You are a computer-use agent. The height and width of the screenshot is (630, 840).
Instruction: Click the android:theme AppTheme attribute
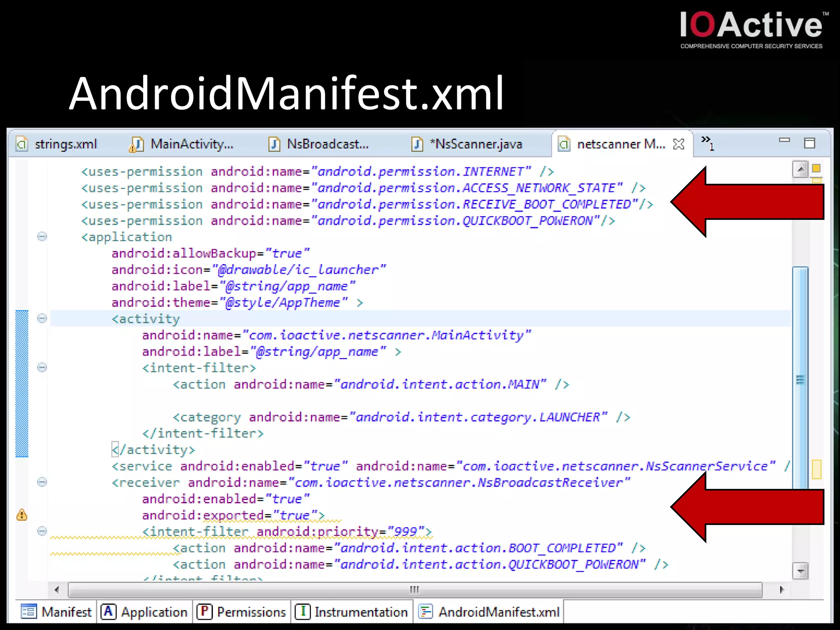click(230, 302)
